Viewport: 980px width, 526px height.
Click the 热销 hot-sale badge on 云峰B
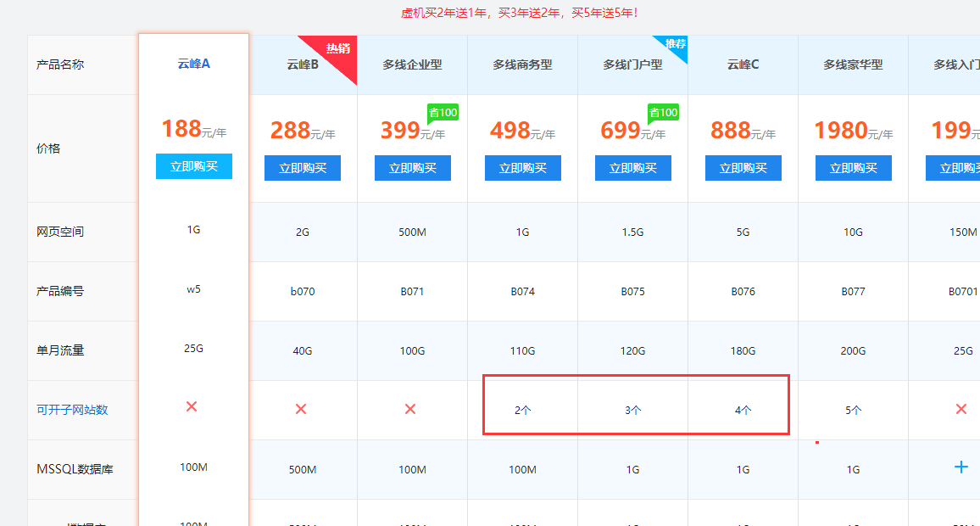(337, 49)
